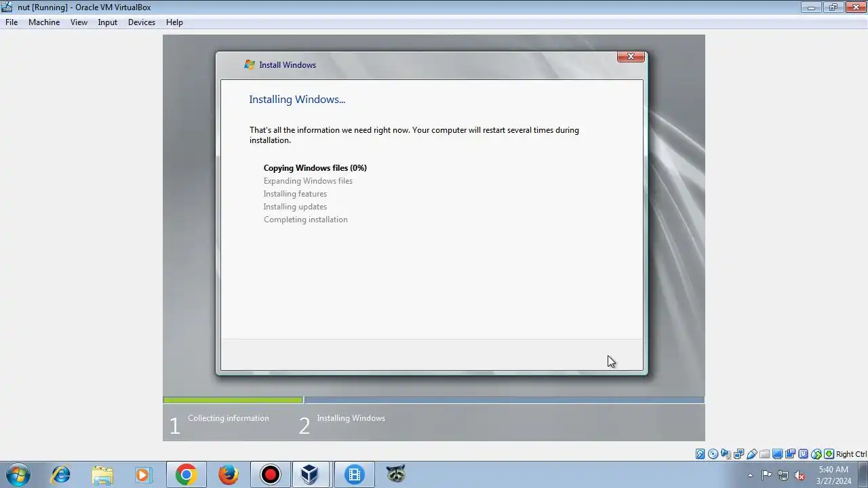Screen dimensions: 868x488
Task: Click the green-arrow keyboard capture indicator icon
Action: click(x=829, y=454)
